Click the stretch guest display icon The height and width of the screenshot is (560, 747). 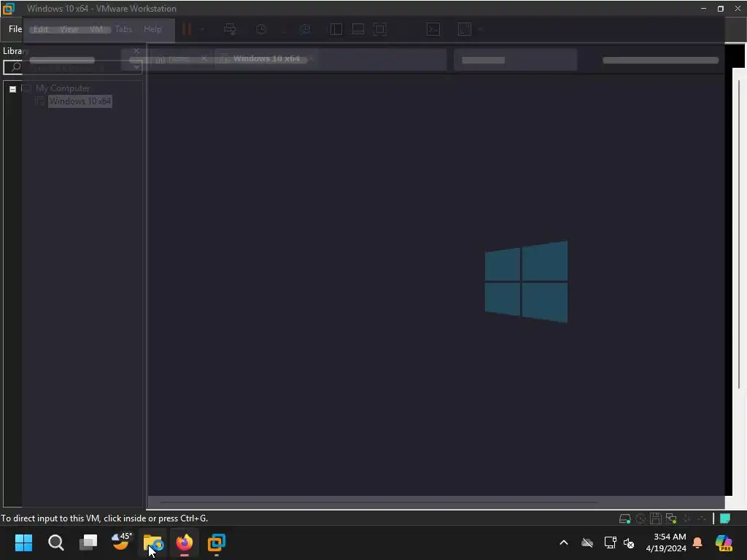click(x=465, y=29)
